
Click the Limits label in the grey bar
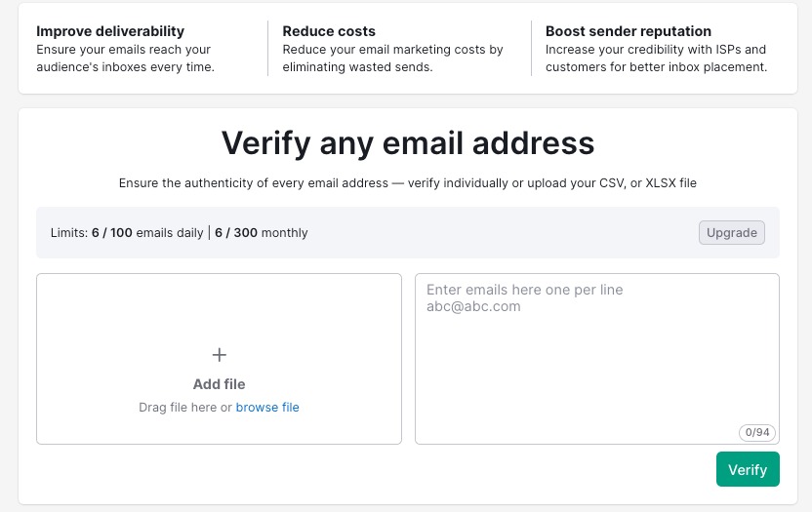(68, 233)
